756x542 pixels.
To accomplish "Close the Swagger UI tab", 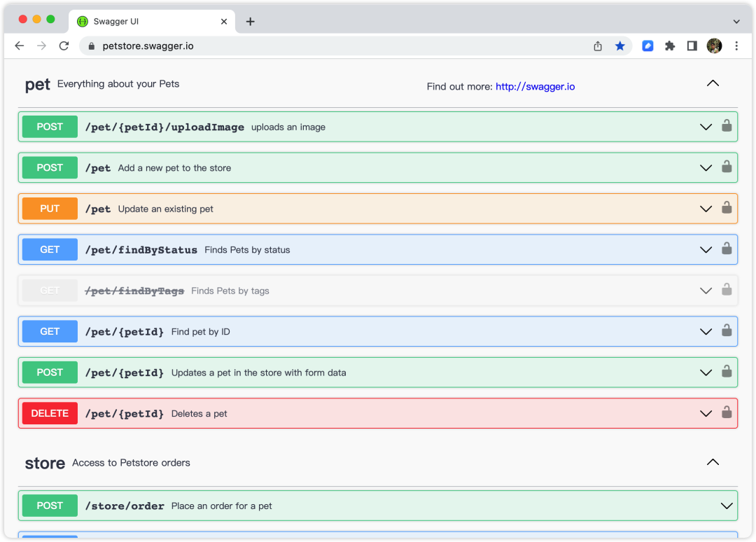I will point(224,21).
